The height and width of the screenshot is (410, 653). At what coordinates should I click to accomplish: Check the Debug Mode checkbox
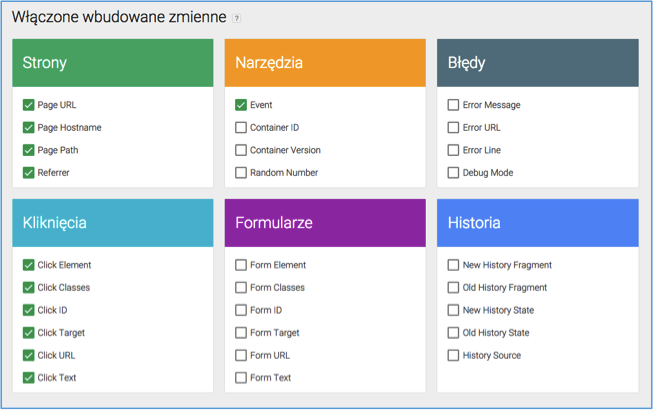point(453,173)
